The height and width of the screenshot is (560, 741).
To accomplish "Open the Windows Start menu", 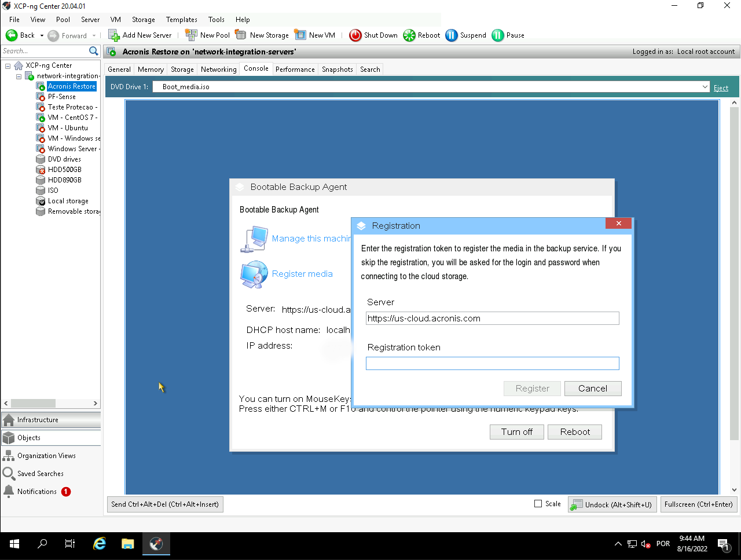I will pos(14,544).
